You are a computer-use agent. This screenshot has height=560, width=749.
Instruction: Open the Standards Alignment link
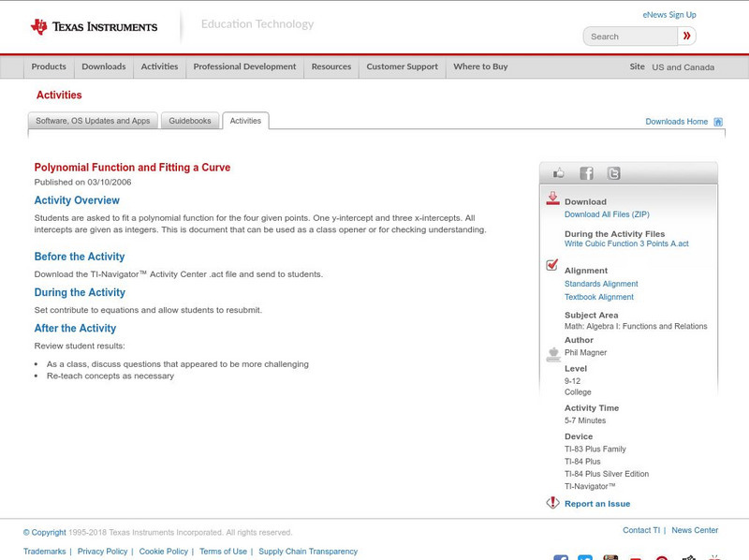click(601, 284)
